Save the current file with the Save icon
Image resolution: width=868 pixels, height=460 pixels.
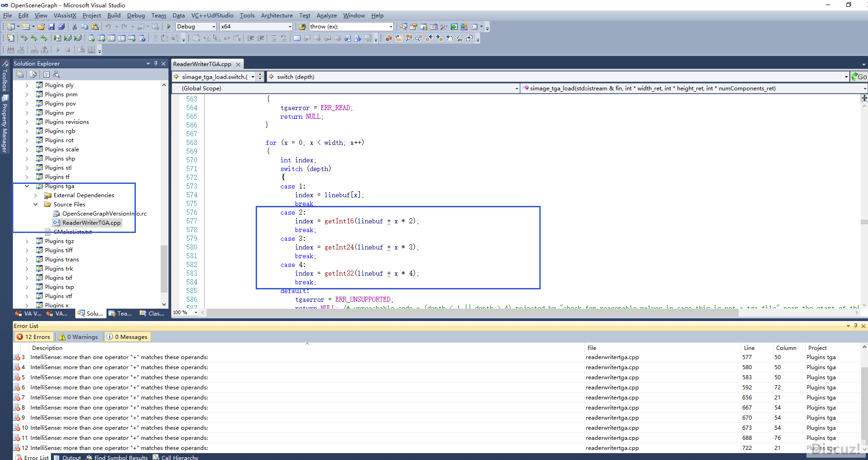[51, 27]
